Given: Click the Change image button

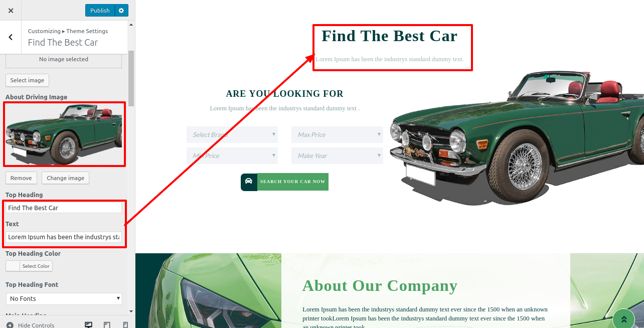Looking at the screenshot, I should [66, 178].
